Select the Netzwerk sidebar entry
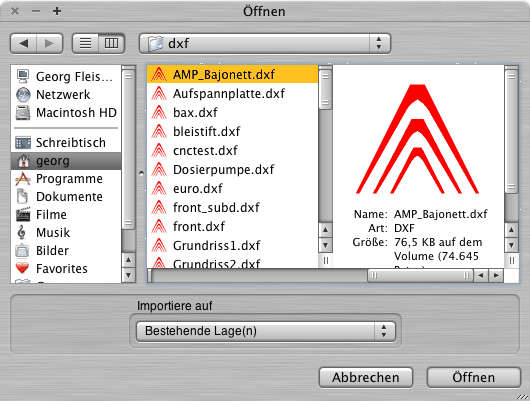The height and width of the screenshot is (401, 530). (66, 95)
